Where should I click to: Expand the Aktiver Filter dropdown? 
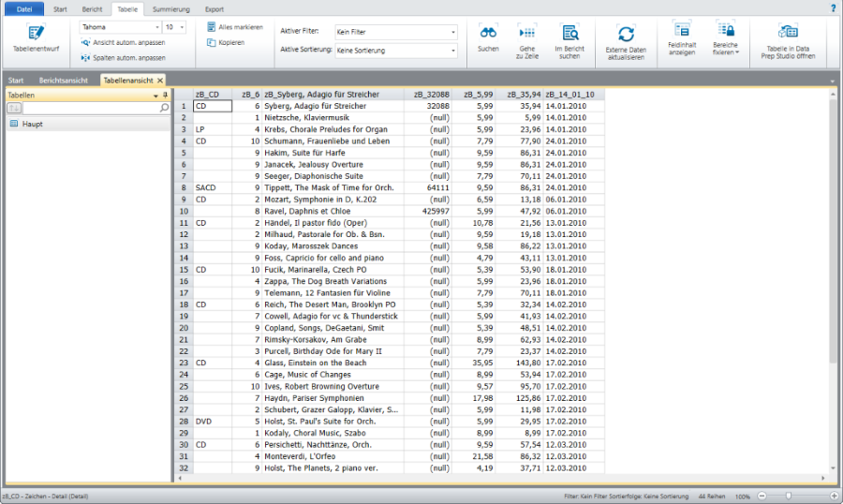pyautogui.click(x=453, y=32)
